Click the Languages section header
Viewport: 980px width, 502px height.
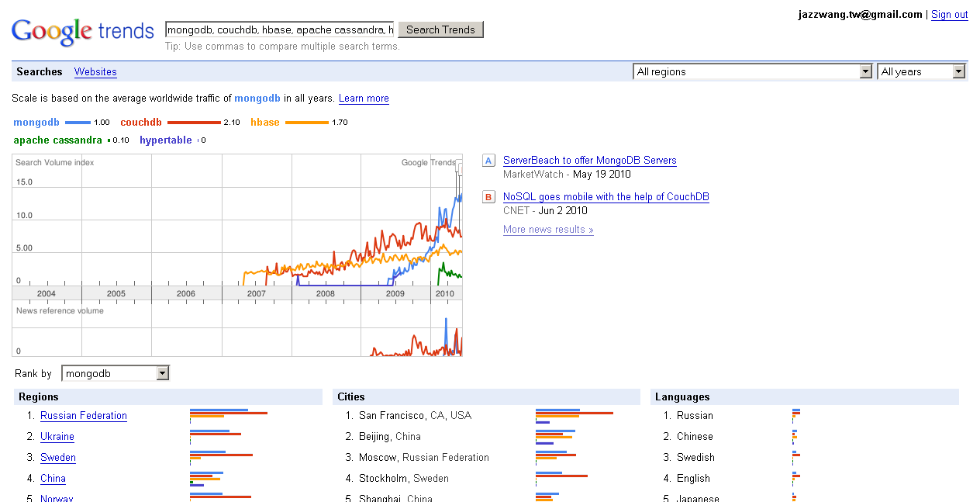tap(805, 397)
